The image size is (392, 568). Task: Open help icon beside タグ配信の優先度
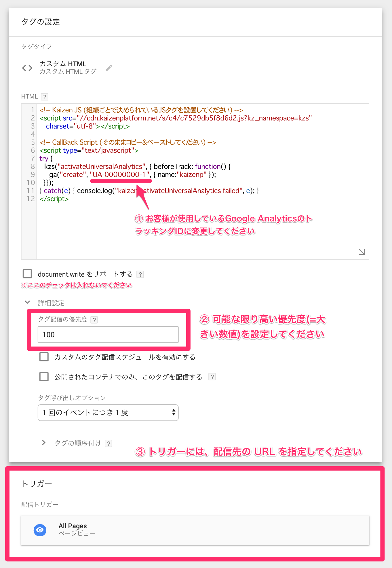click(x=94, y=320)
